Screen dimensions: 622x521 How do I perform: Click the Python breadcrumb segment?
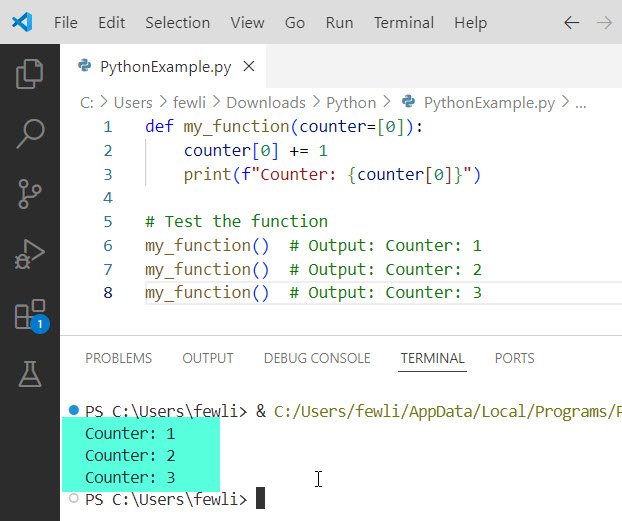click(x=351, y=103)
